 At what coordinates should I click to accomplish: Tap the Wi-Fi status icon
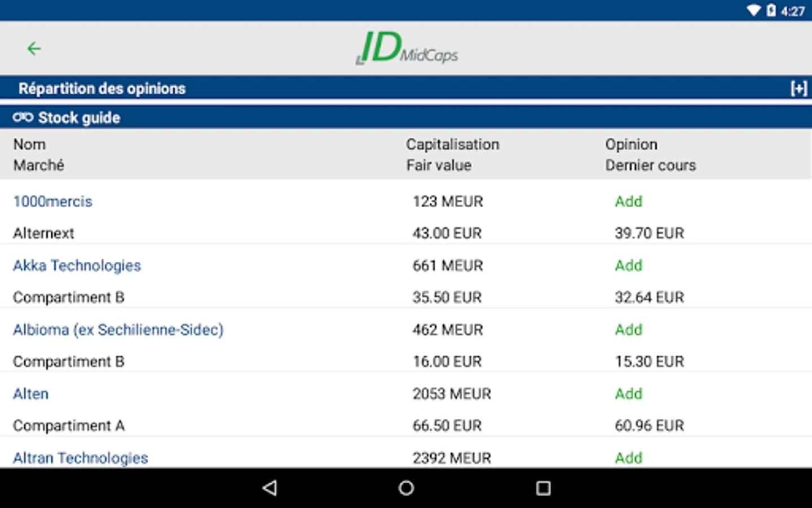coord(754,10)
